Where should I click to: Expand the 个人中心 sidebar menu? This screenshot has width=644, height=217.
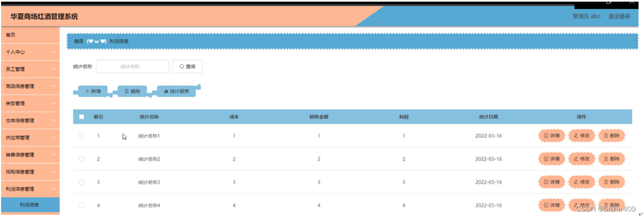click(30, 52)
